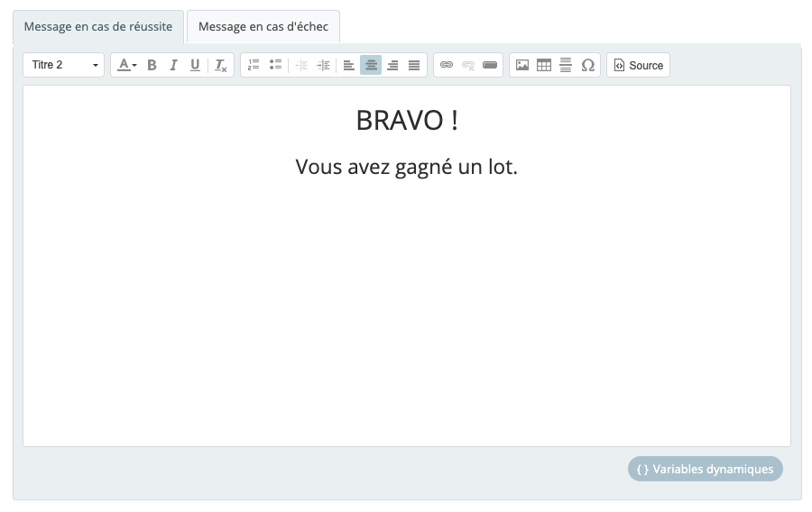The image size is (812, 512).
Task: Align text to the right
Action: 392,65
